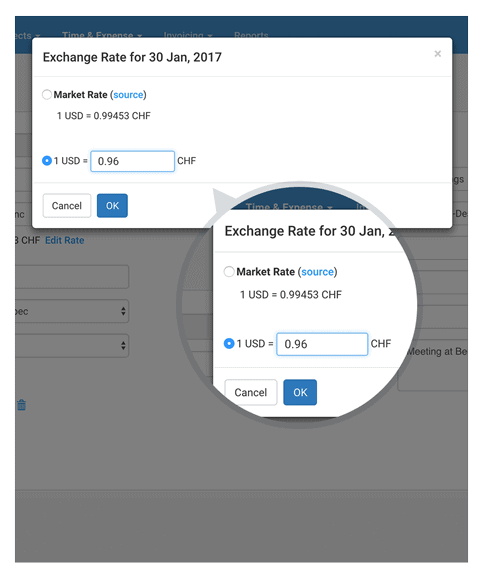Click the 0.96 CHF rate input field
The width and height of the screenshot is (484, 581).
(x=133, y=161)
